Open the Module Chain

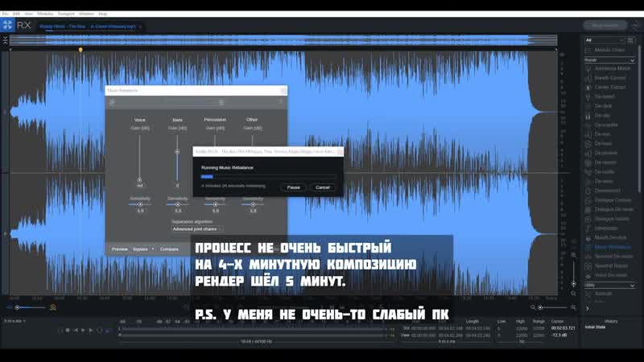coord(609,50)
